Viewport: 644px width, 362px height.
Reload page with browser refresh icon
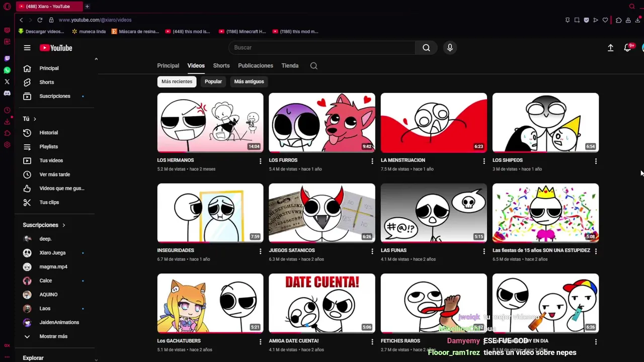click(40, 20)
